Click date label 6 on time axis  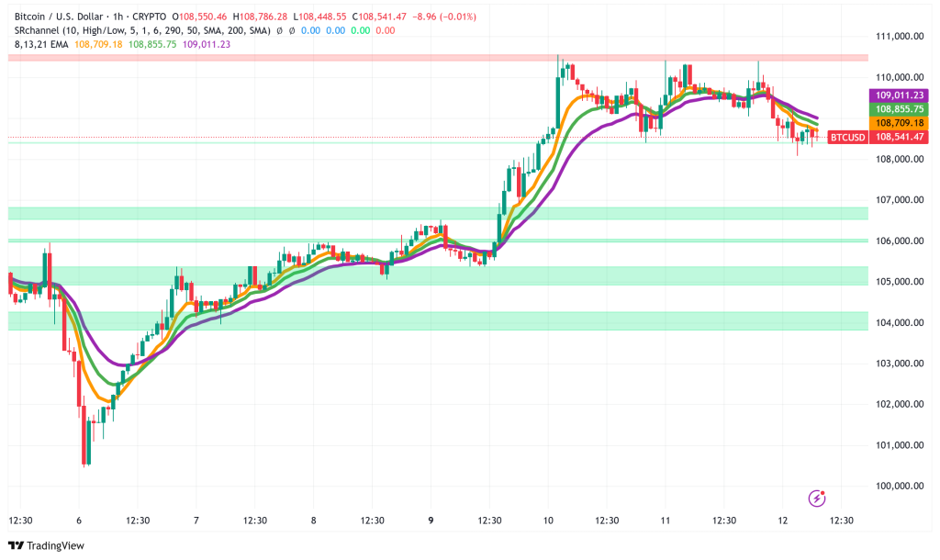coord(79,521)
